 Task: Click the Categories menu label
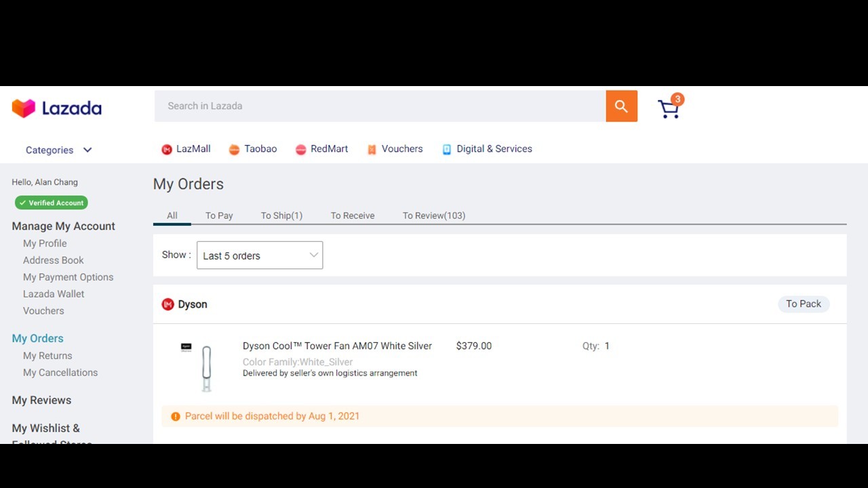50,150
